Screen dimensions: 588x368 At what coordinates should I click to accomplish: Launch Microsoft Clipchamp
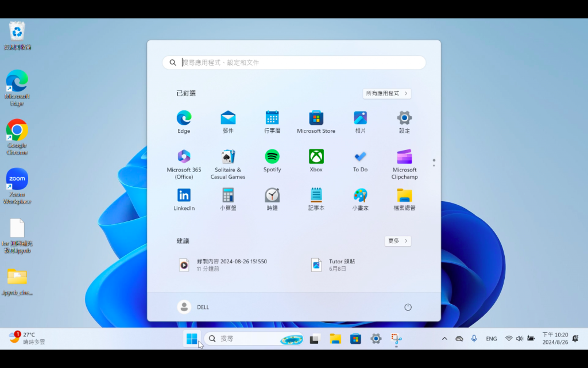[x=404, y=164]
